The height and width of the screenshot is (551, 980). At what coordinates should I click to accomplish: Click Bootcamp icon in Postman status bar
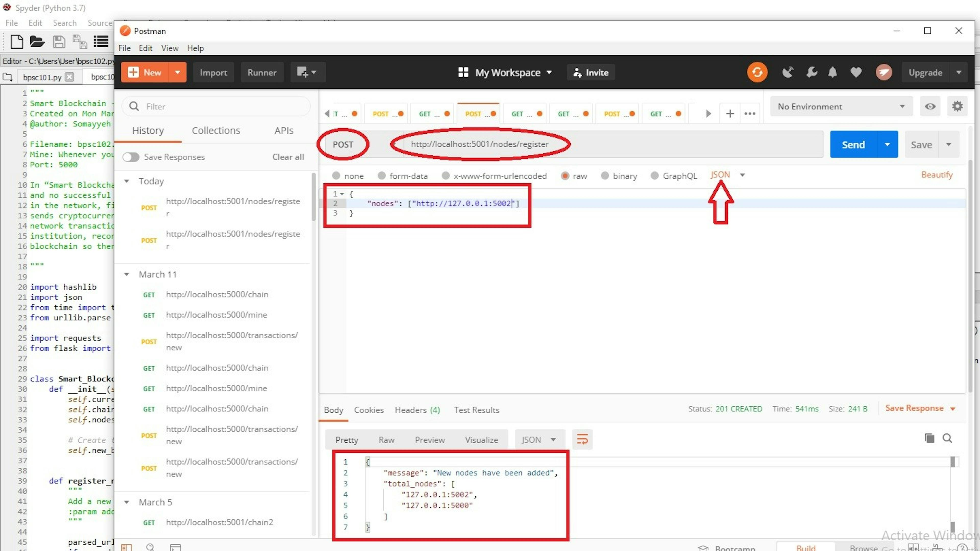tap(703, 548)
